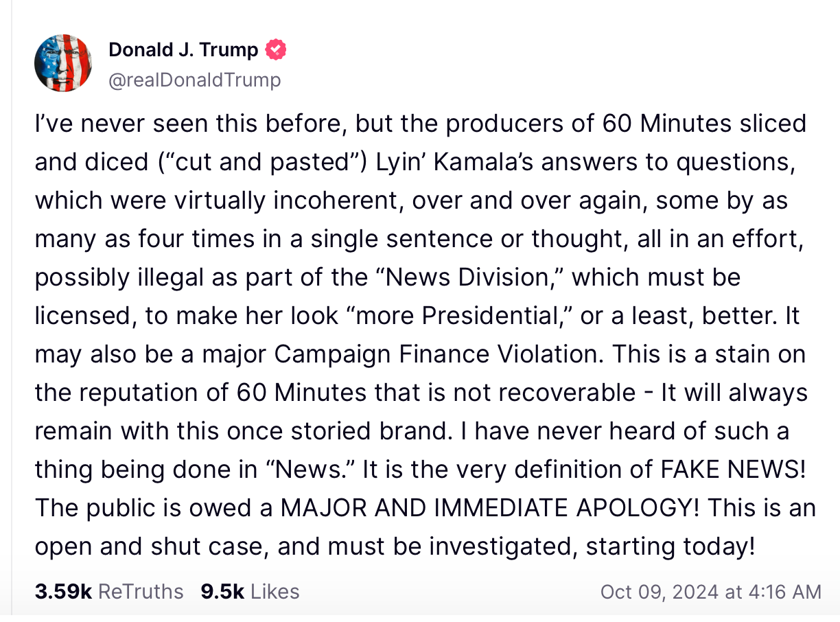Open the Oct 09, 2024 timestamp
The image size is (840, 622).
pos(710,591)
